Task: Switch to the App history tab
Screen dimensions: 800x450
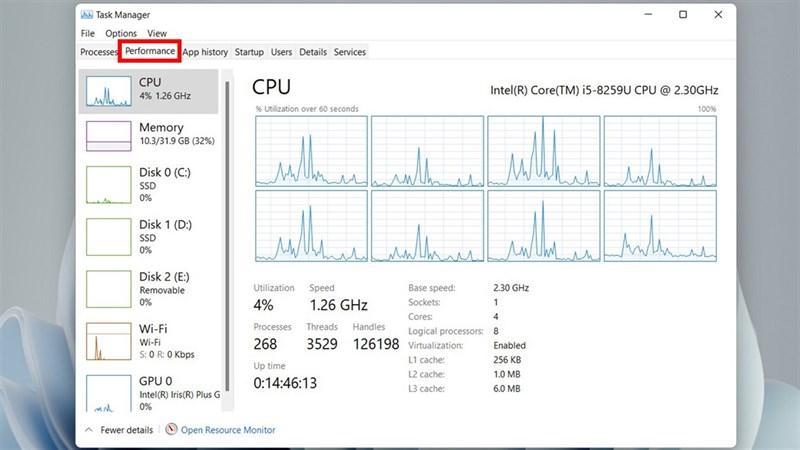Action: click(205, 52)
